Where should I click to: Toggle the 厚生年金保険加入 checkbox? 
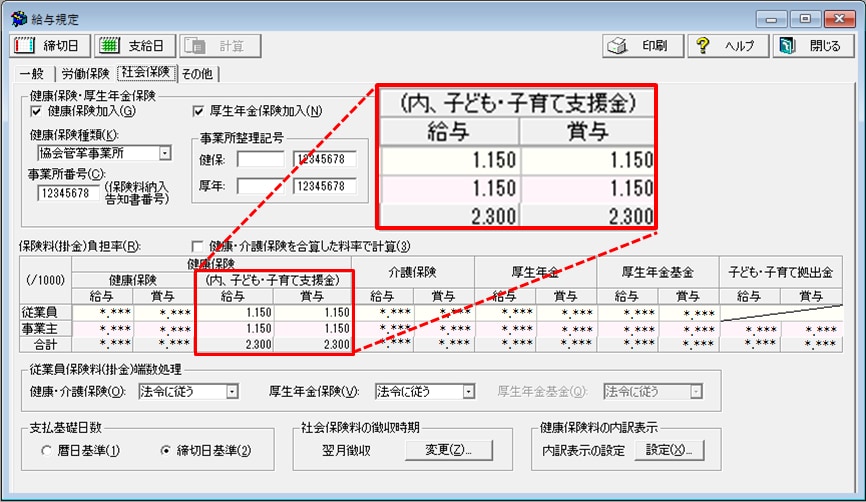(198, 111)
